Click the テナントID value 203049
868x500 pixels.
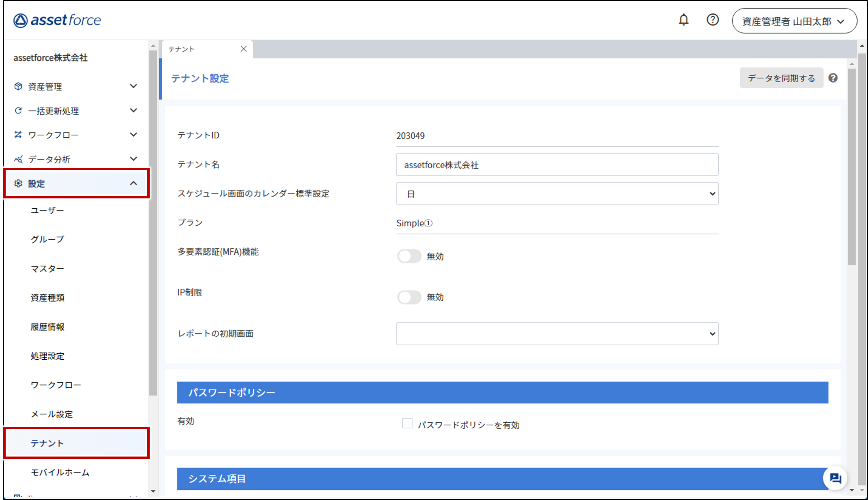[410, 136]
